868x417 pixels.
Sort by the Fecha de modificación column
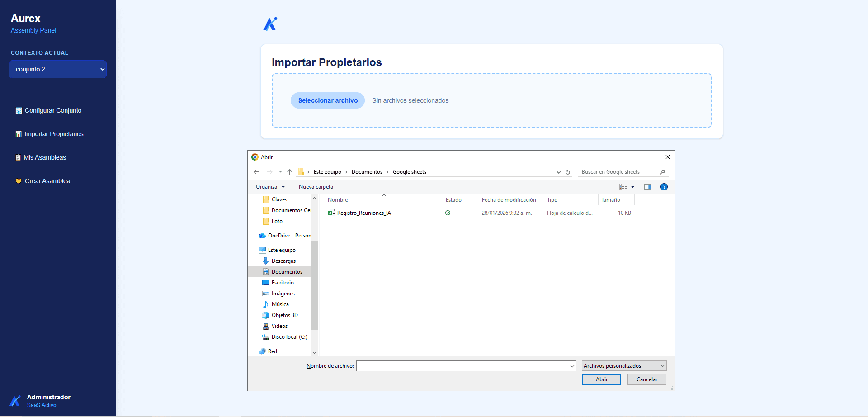click(x=509, y=200)
